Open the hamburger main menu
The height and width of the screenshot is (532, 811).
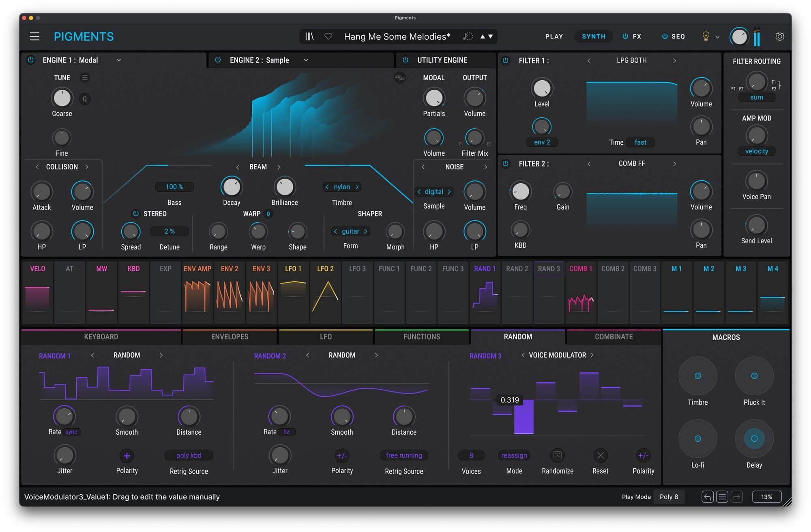tap(34, 36)
